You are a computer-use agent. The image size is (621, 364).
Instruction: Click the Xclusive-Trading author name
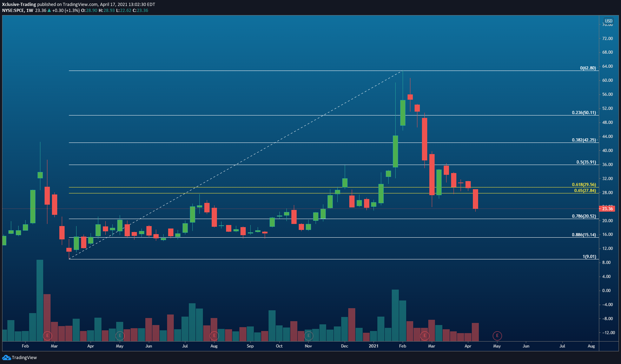point(19,5)
